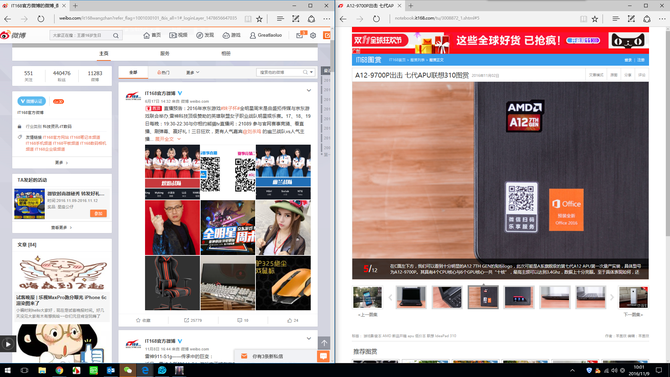This screenshot has height=377, width=670.
Task: Click the play button at the left edge
Action: coord(8,344)
